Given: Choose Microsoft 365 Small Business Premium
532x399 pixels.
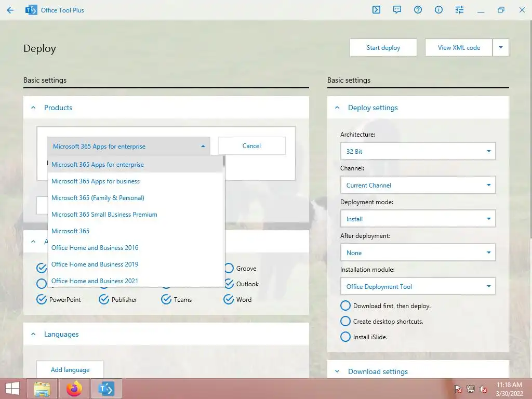Looking at the screenshot, I should pos(135,215).
